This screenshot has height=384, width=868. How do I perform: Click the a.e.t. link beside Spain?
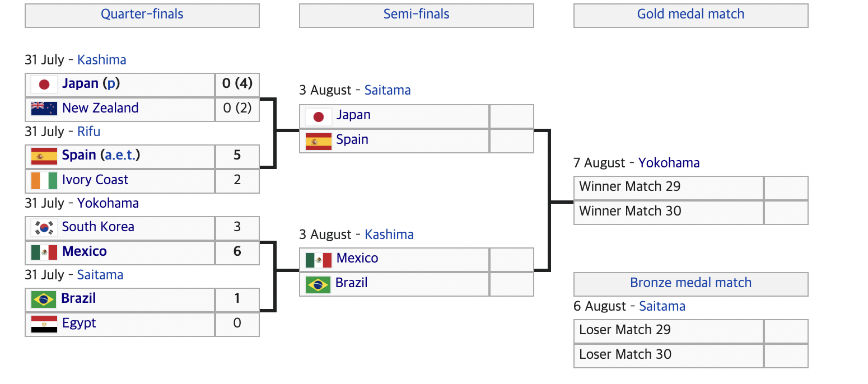point(120,155)
